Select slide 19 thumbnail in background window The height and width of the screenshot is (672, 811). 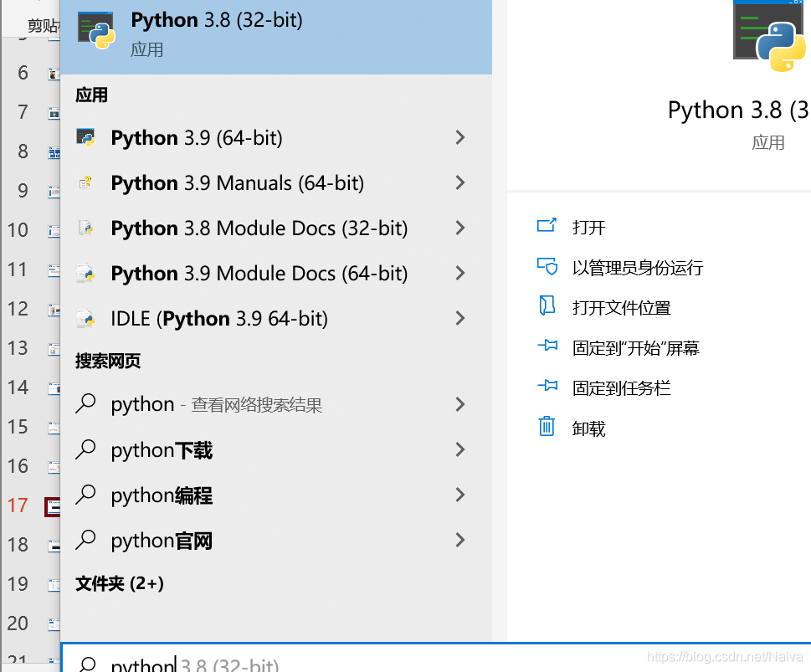(54, 585)
